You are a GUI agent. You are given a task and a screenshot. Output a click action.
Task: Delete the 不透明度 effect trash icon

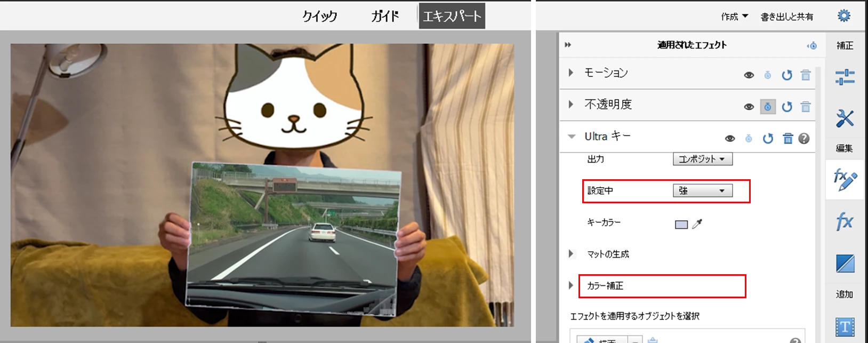[x=806, y=107]
